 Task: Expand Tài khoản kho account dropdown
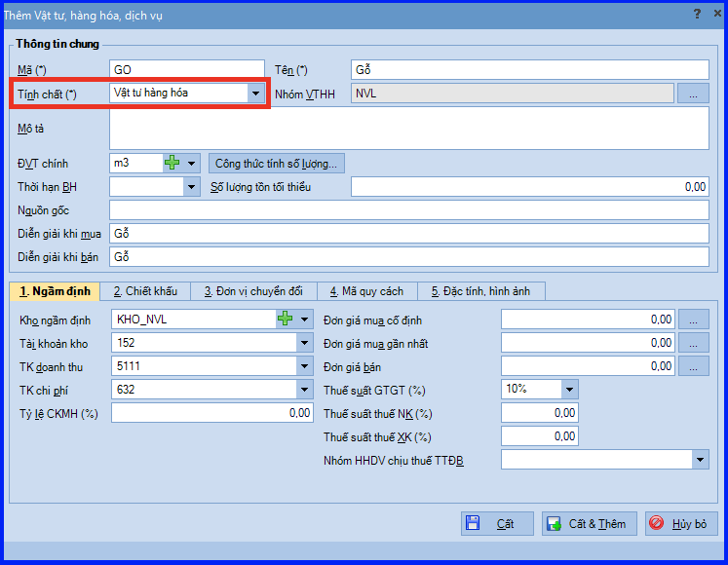[x=305, y=343]
